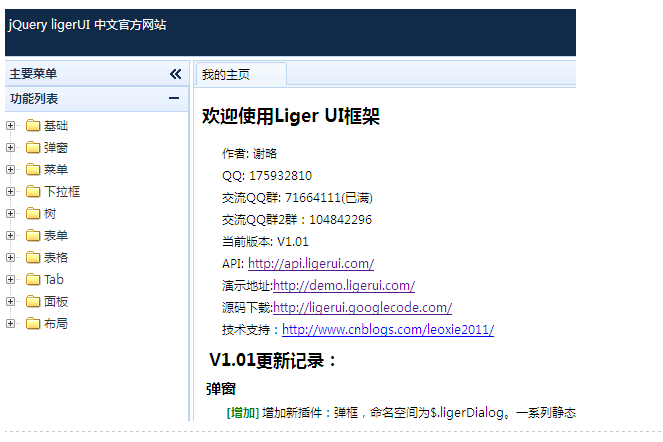The image size is (663, 442).
Task: Expand the 基础 tree node
Action: click(x=11, y=126)
